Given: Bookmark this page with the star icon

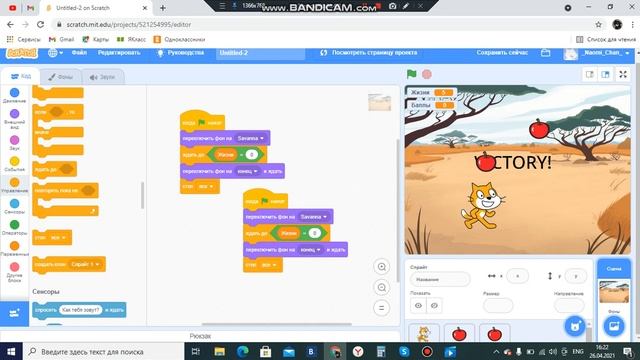Looking at the screenshot, I should point(598,24).
